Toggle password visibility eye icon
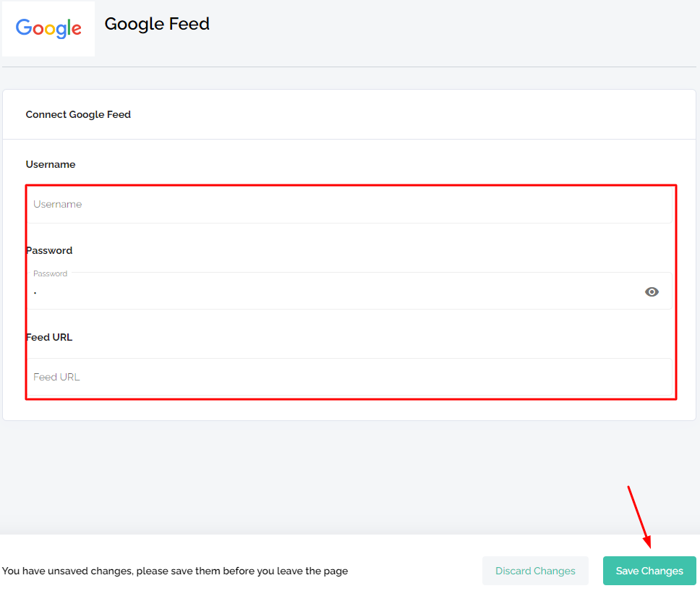The image size is (700, 604). pos(652,292)
